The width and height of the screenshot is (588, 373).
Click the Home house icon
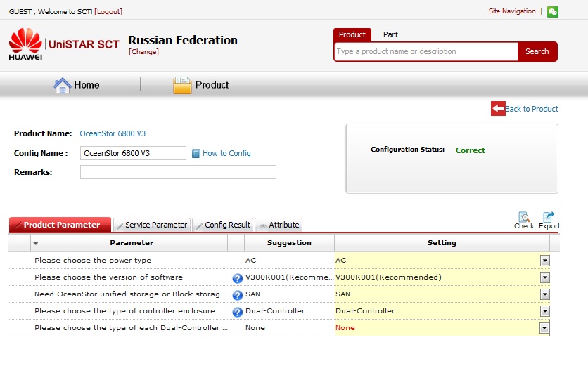[63, 85]
